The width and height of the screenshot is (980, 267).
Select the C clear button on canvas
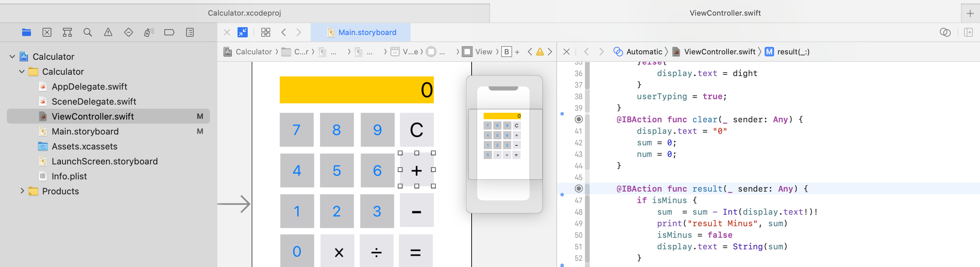tap(416, 130)
